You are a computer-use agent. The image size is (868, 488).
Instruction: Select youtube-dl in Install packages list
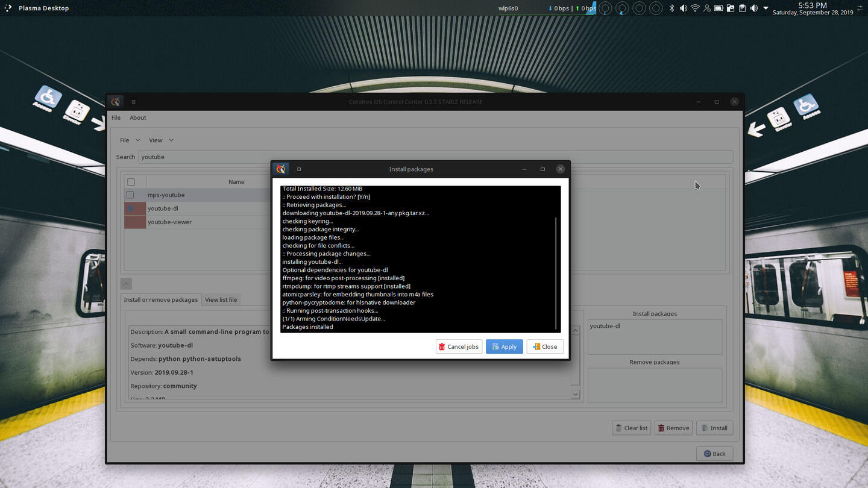(x=605, y=326)
